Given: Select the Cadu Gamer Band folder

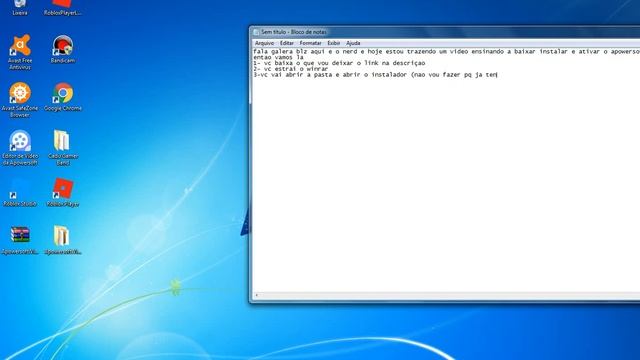Looking at the screenshot, I should pyautogui.click(x=62, y=148).
